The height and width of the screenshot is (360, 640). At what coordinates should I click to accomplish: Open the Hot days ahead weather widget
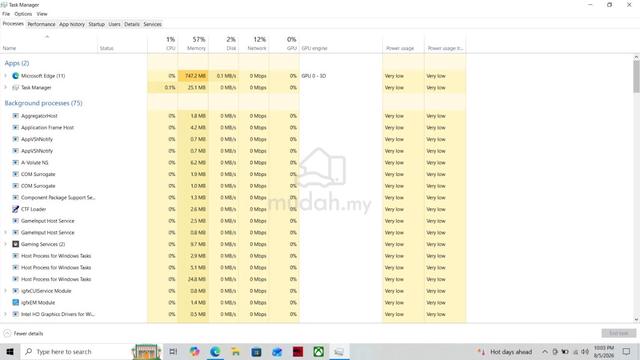pos(505,351)
